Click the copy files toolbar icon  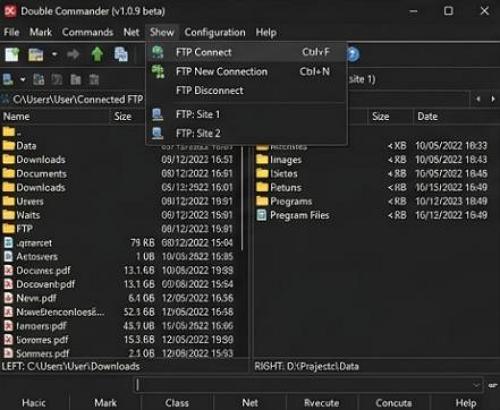[121, 54]
